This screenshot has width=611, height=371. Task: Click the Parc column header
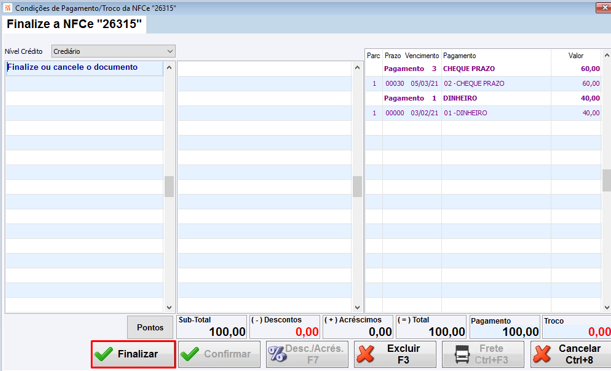coord(373,56)
